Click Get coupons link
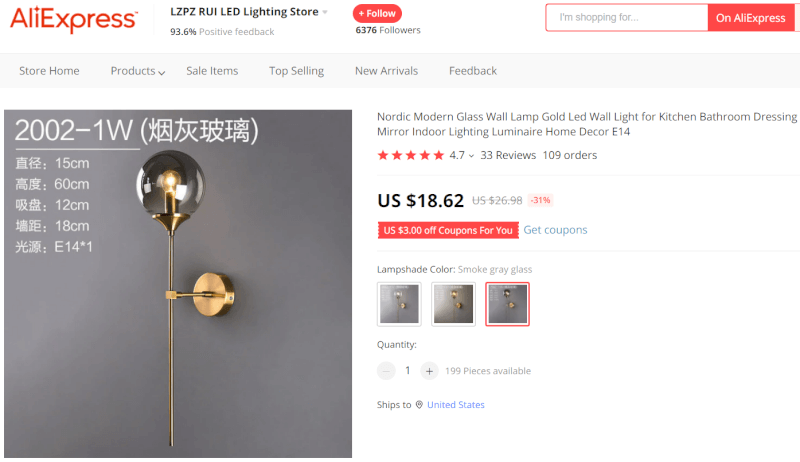This screenshot has height=462, width=800. point(555,230)
